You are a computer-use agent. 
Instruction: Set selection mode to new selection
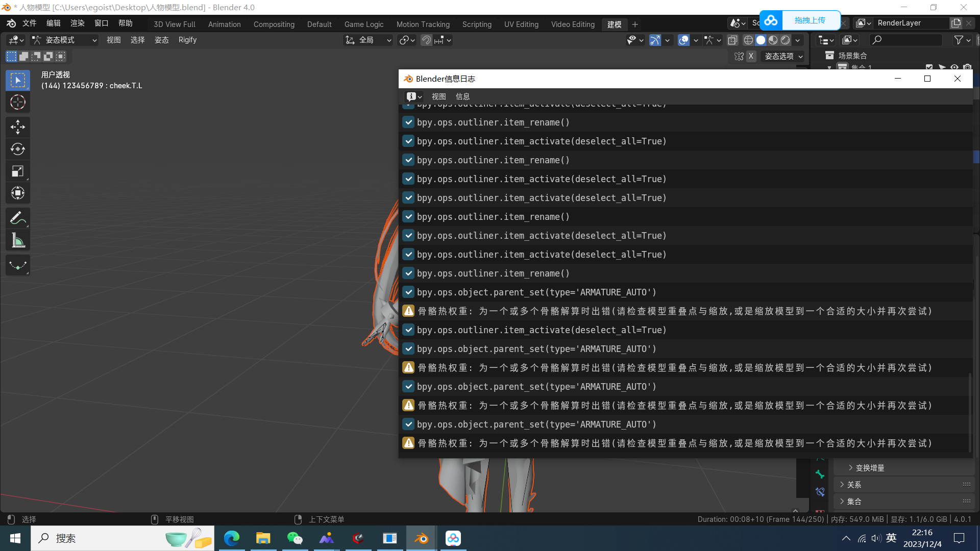(11, 56)
